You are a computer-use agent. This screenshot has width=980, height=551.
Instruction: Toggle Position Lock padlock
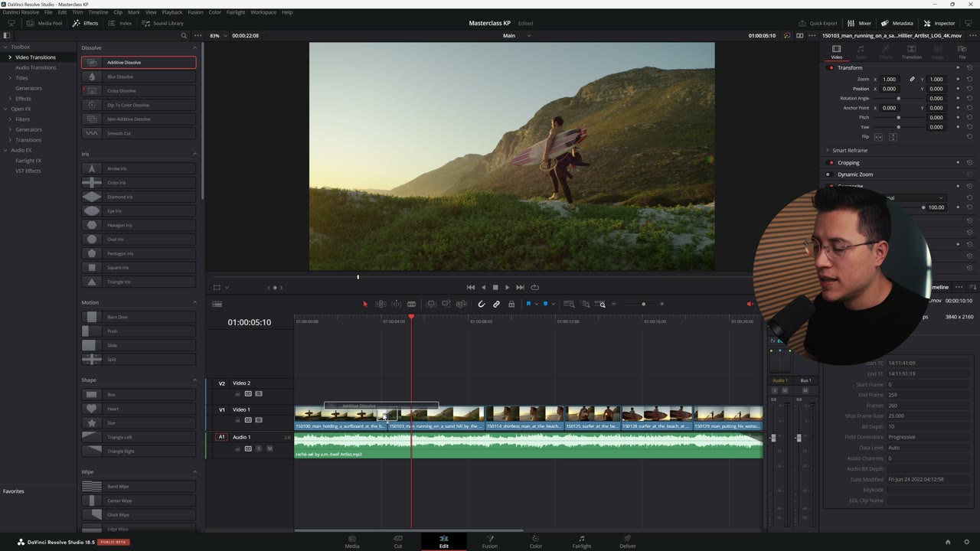point(511,304)
